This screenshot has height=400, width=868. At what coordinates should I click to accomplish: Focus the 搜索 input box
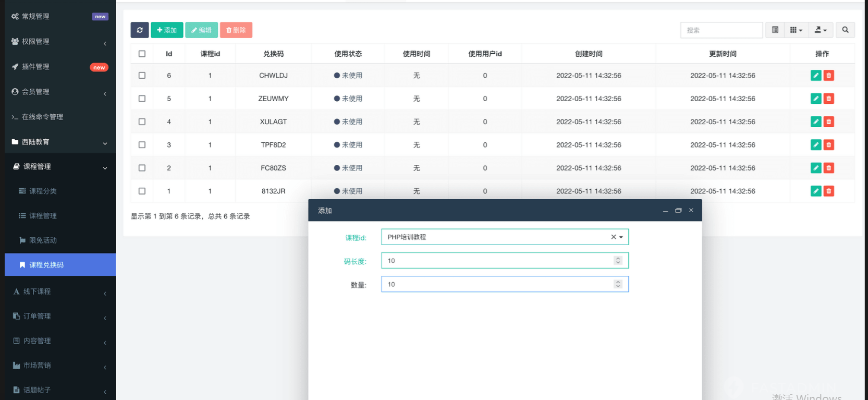pos(722,30)
